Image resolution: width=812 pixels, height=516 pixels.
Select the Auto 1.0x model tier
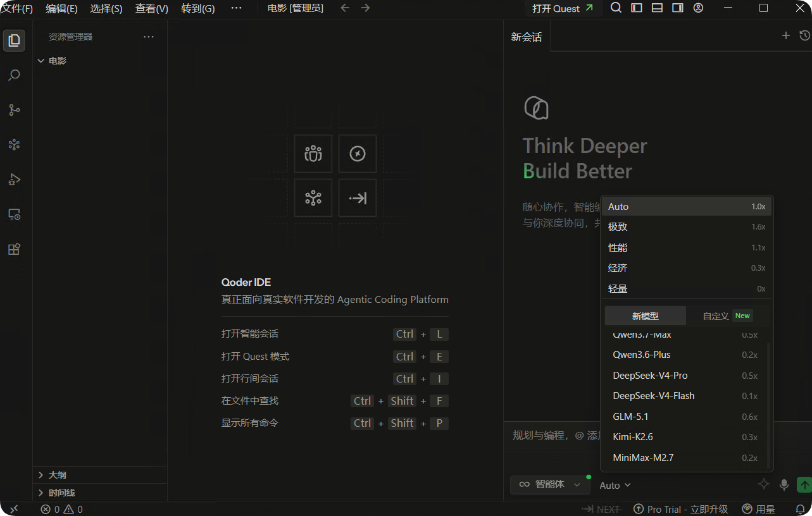687,207
